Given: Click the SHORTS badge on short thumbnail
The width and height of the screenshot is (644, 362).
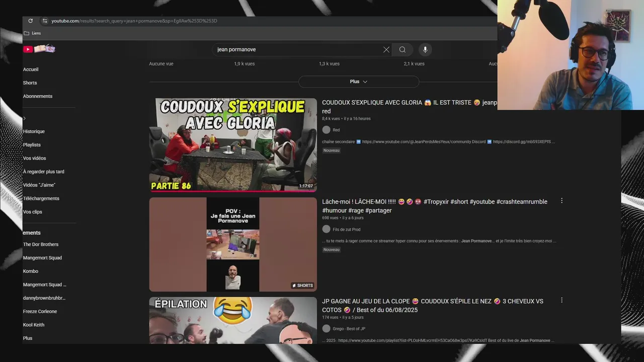Looking at the screenshot, I should pyautogui.click(x=302, y=286).
